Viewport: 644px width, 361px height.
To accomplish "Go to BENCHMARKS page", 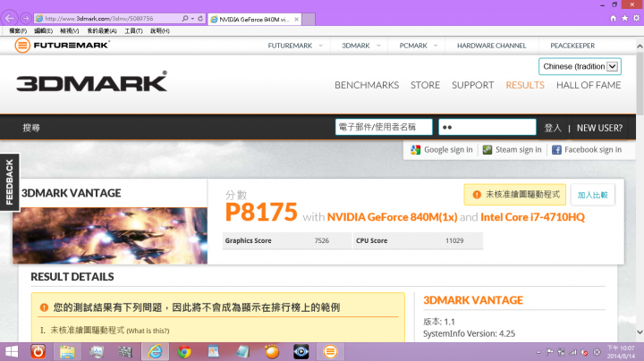I will point(367,85).
